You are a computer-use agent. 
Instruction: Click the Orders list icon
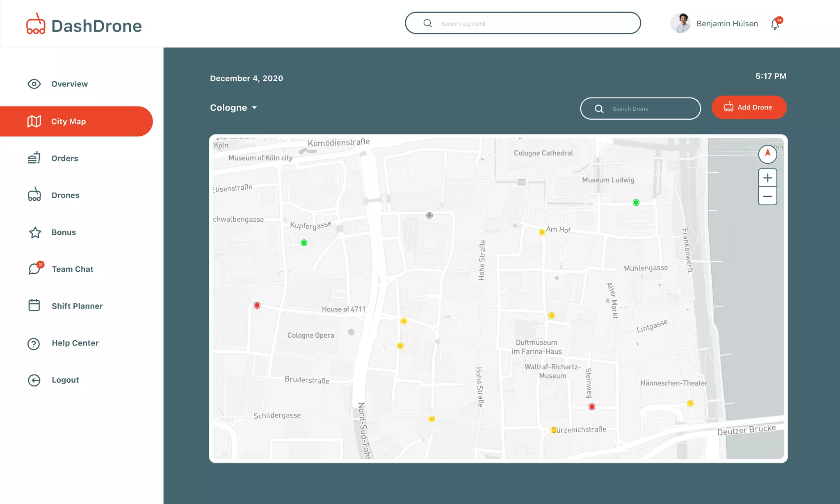(34, 158)
